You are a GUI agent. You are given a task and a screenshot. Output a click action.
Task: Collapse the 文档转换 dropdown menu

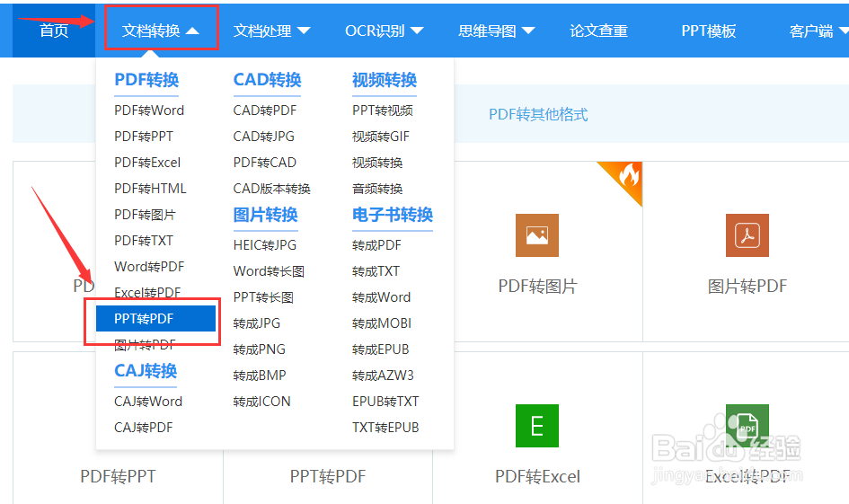coord(160,31)
